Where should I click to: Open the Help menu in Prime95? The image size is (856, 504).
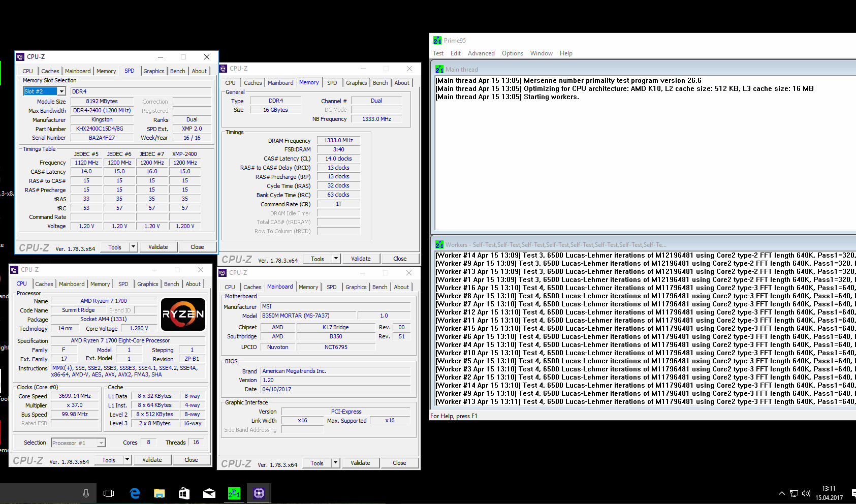tap(566, 53)
